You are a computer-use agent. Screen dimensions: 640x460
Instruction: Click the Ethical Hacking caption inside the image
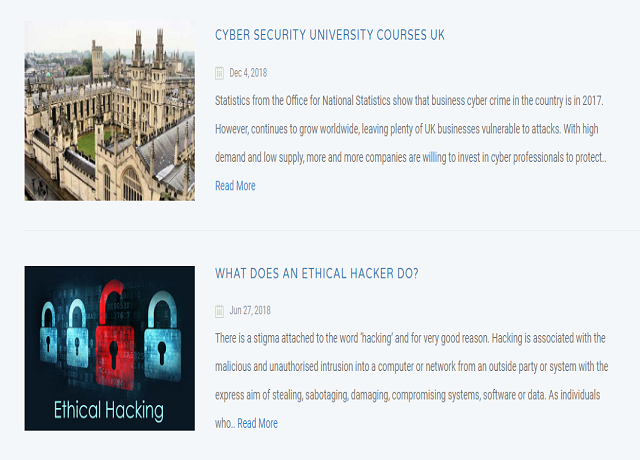(109, 410)
